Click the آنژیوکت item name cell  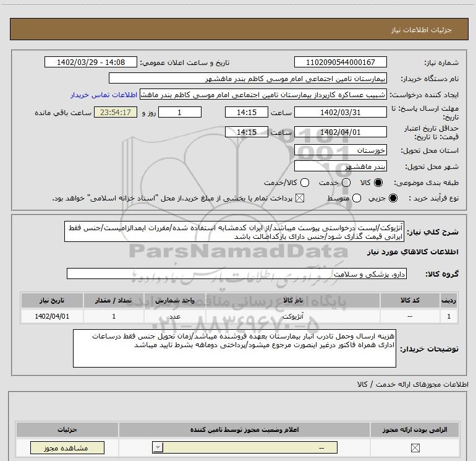pyautogui.click(x=292, y=316)
